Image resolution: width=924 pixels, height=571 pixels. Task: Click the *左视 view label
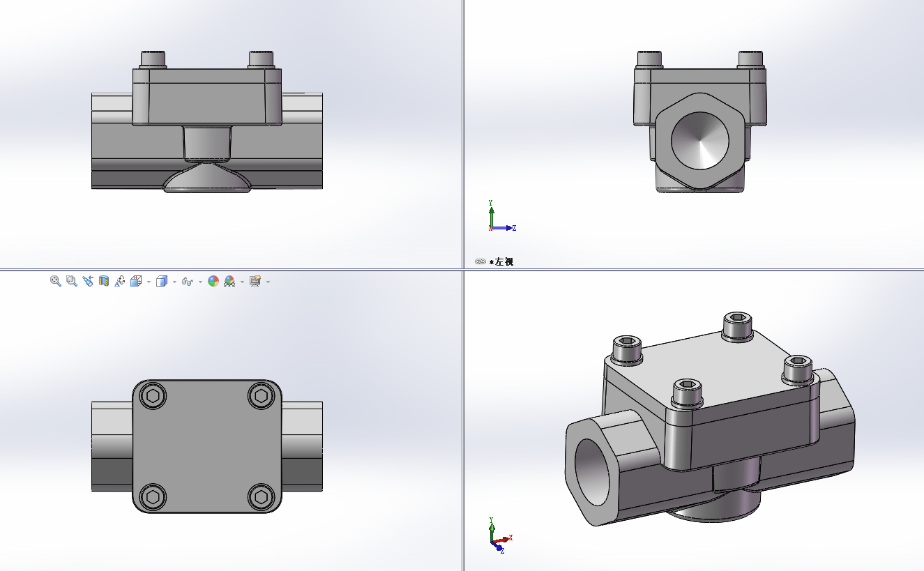pyautogui.click(x=501, y=261)
